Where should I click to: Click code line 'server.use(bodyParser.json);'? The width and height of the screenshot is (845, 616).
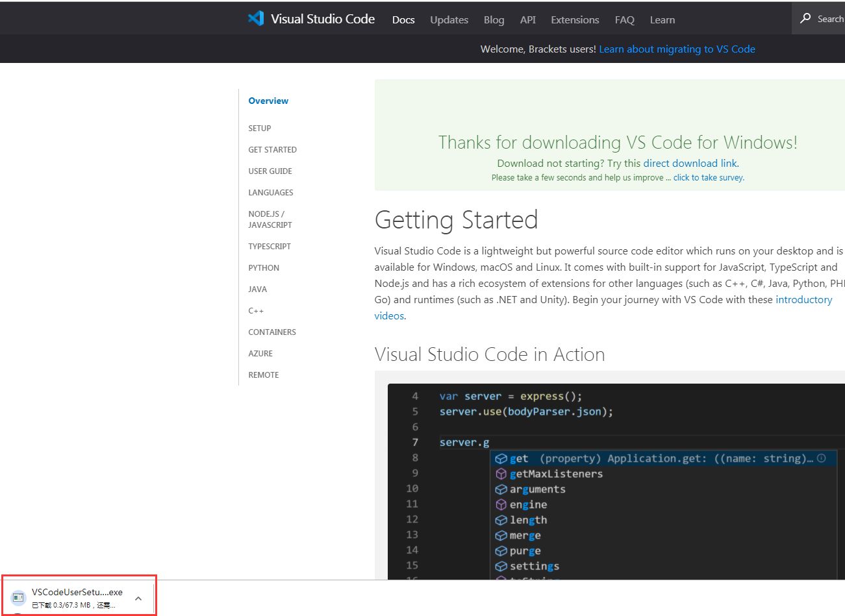526,412
